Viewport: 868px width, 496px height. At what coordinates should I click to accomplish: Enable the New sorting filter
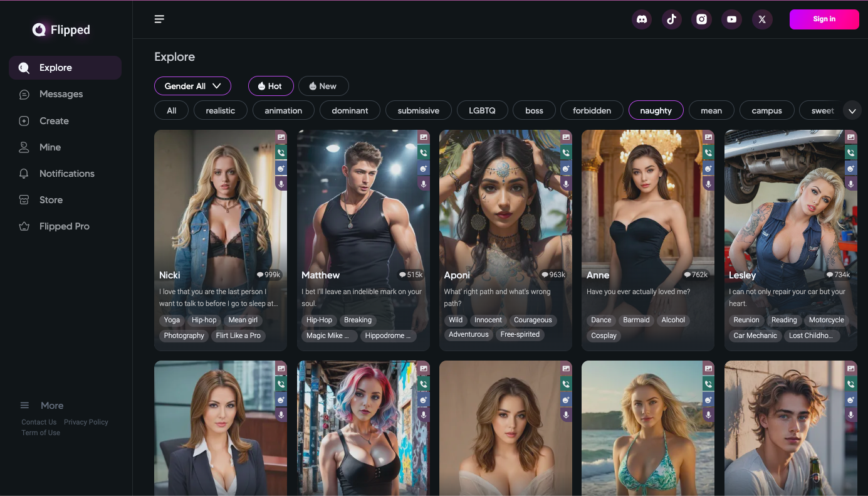click(323, 86)
